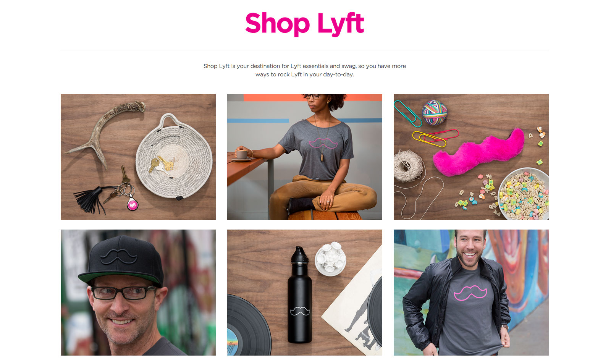Open the smiling man in black jacket photo
Viewport: 611px width, 364px height.
click(471, 293)
